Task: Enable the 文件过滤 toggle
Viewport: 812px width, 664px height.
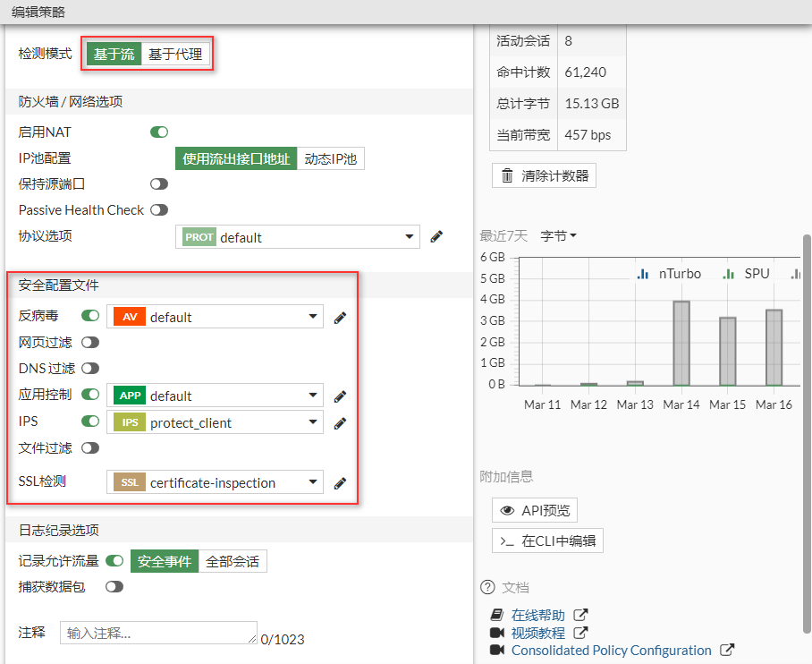Action: [90, 447]
